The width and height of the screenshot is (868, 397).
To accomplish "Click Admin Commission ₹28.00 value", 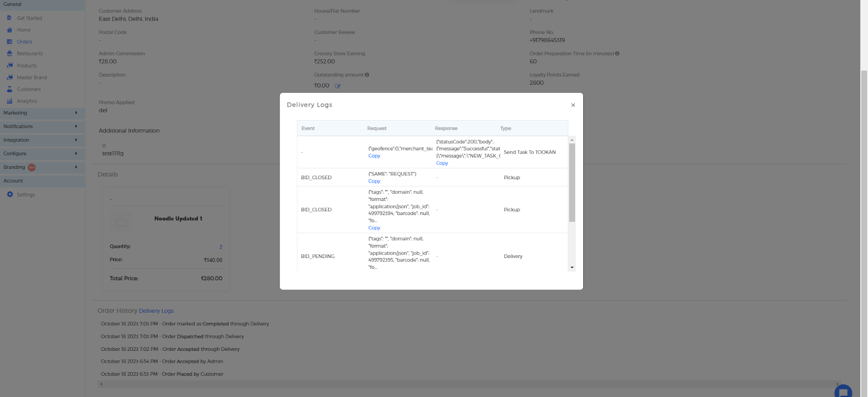I will click(107, 62).
